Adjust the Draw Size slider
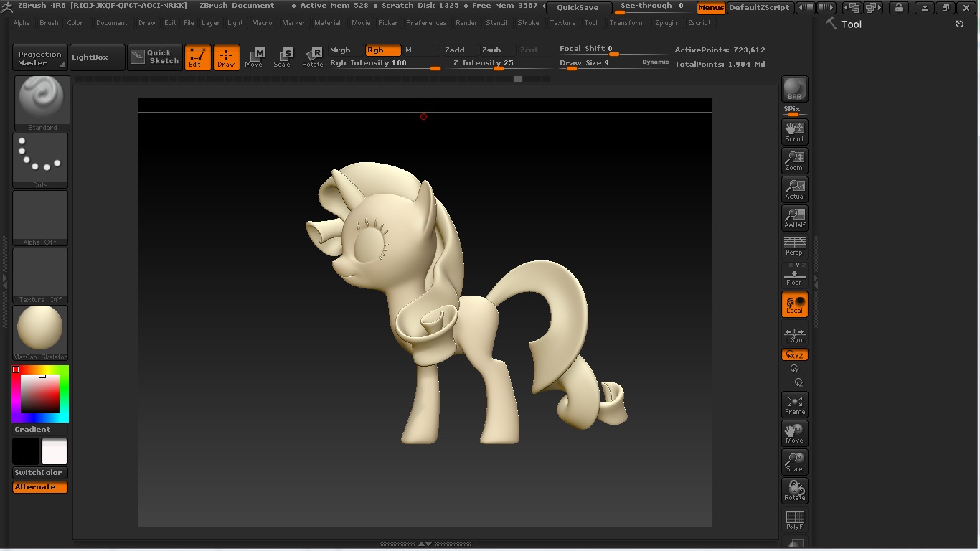This screenshot has width=980, height=551. point(613,64)
